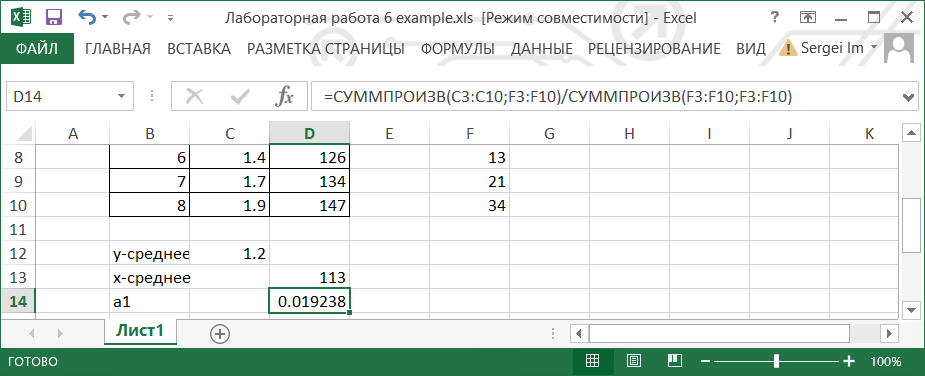This screenshot has width=925, height=376.
Task: Open the ДАННЫЕ ribbon tab
Action: (542, 48)
